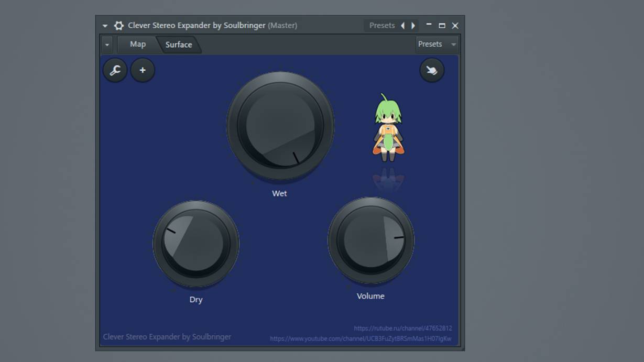This screenshot has height=362, width=644.
Task: Open the title bar Presets selector
Action: (x=381, y=25)
